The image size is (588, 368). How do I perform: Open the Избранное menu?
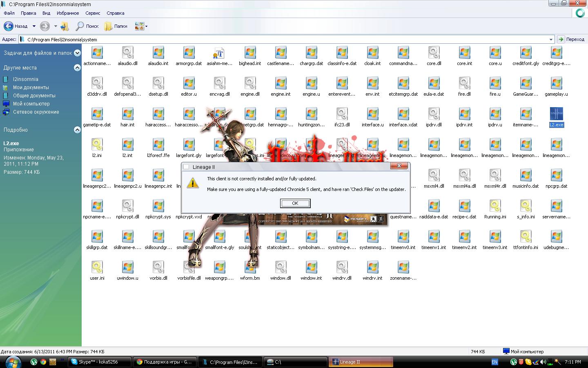point(68,13)
